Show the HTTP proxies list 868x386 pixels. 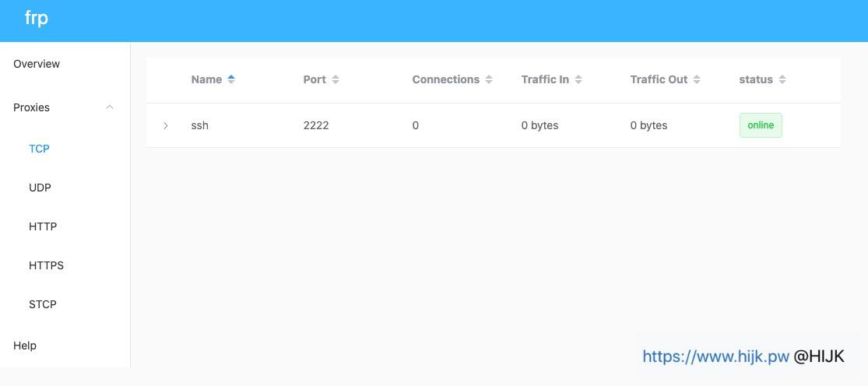(43, 226)
